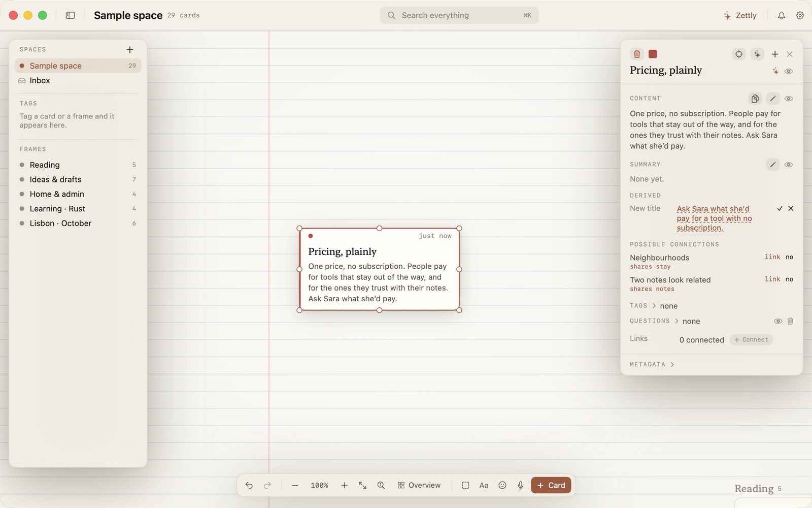
Task: Open settings gear icon
Action: pyautogui.click(x=800, y=15)
